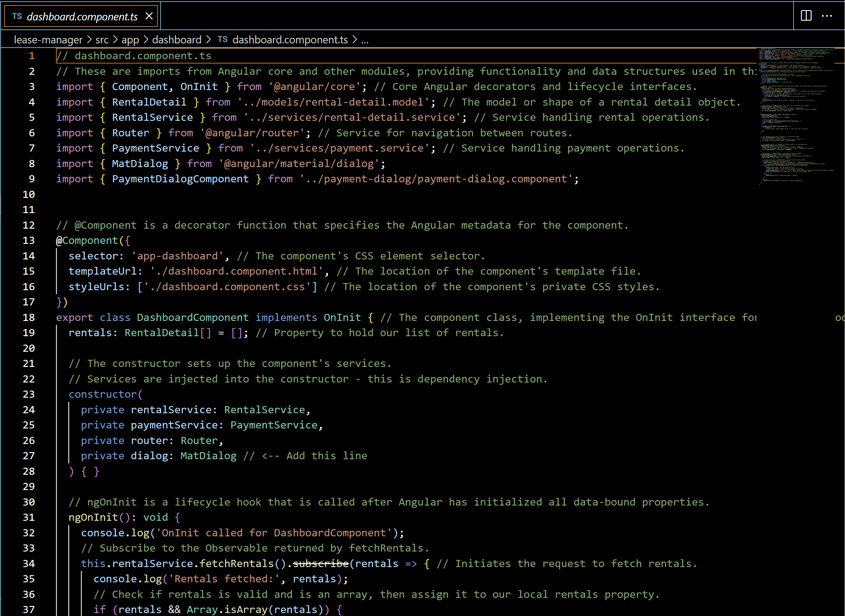Click 'Array' in isArray call on line 37
Image resolution: width=845 pixels, height=616 pixels.
coord(202,610)
